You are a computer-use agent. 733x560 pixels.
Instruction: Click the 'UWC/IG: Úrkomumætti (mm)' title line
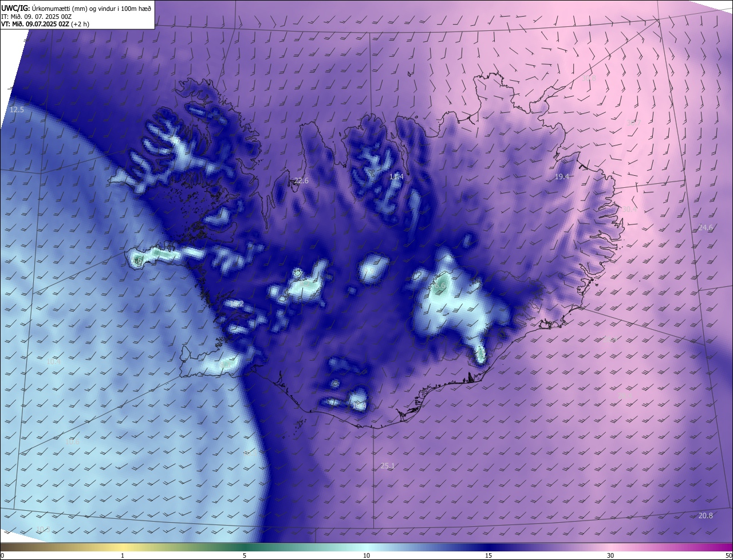(76, 7)
